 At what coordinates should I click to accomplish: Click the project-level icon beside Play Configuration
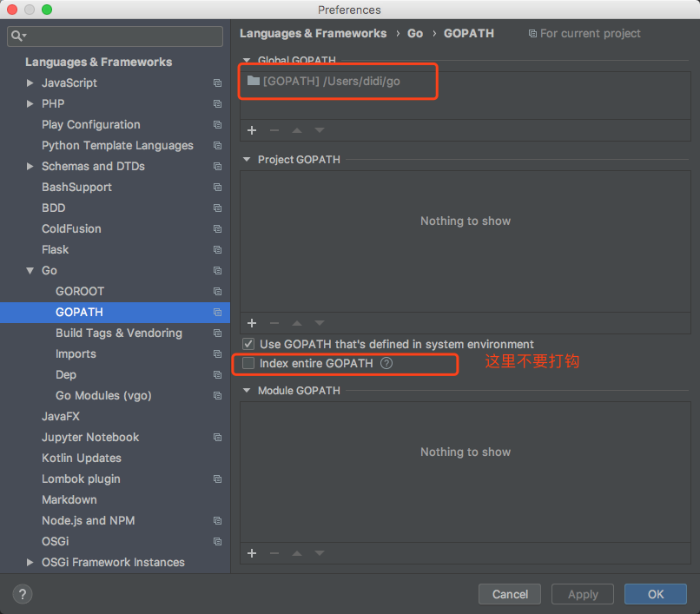[x=217, y=124]
